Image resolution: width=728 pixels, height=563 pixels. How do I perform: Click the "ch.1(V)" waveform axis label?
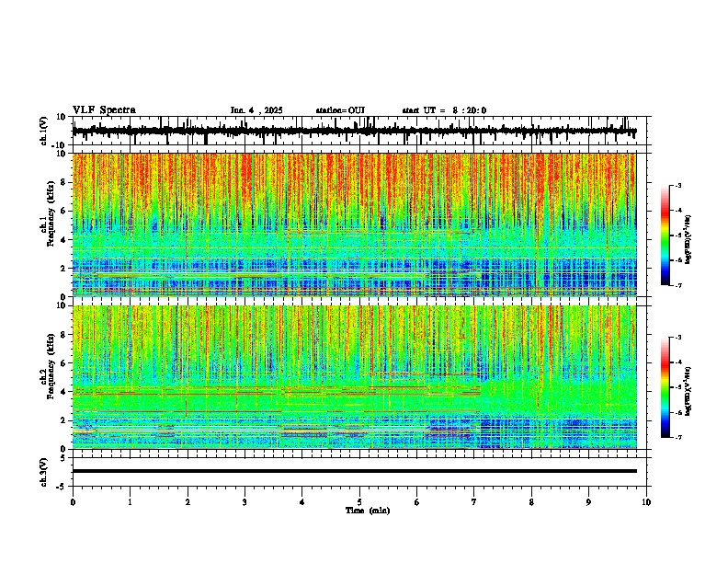(x=44, y=131)
